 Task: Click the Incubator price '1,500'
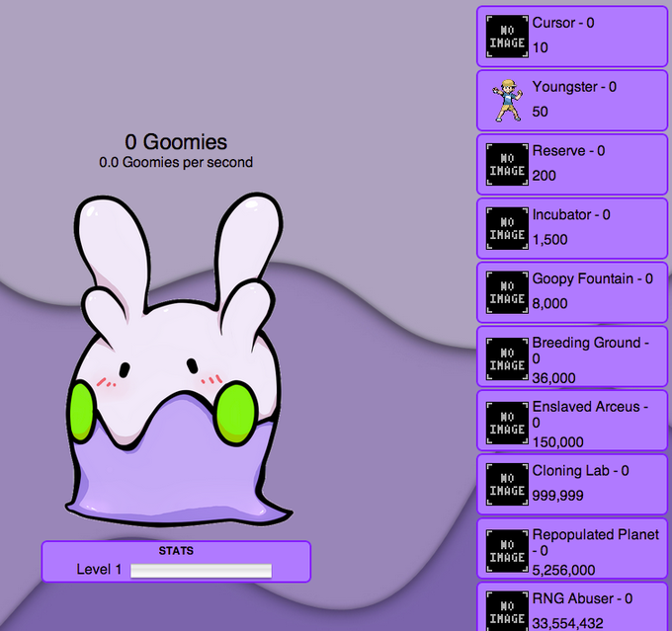[549, 239]
